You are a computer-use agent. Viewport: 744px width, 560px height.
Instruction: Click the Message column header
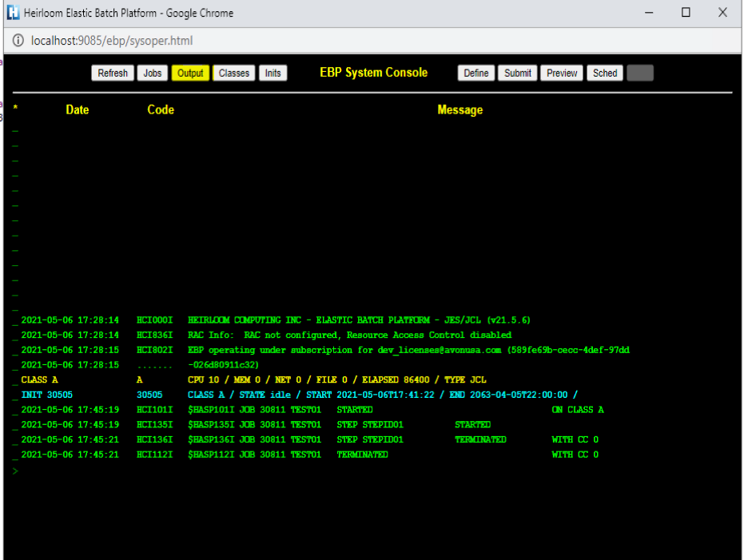[460, 110]
